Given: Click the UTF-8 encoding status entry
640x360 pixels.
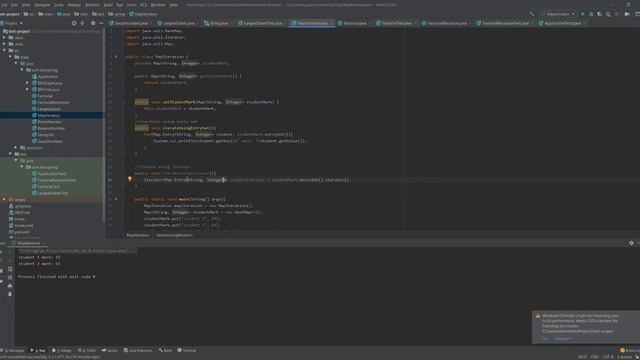Looking at the screenshot, I should click(x=608, y=357).
